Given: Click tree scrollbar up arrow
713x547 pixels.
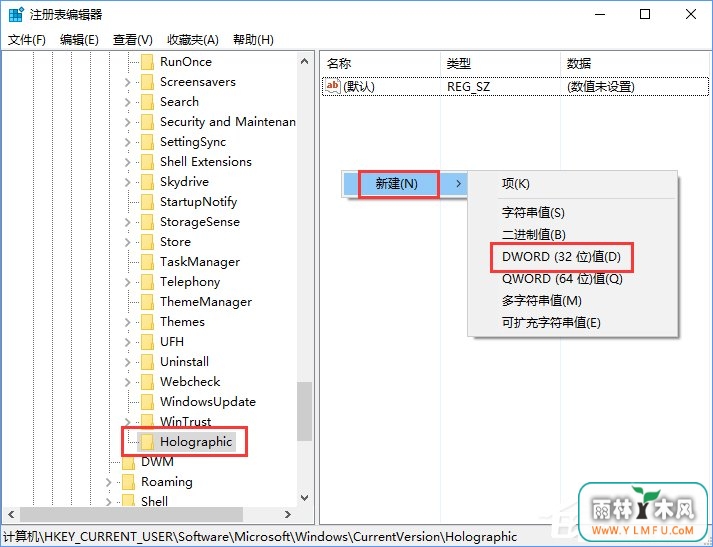Looking at the screenshot, I should [305, 61].
